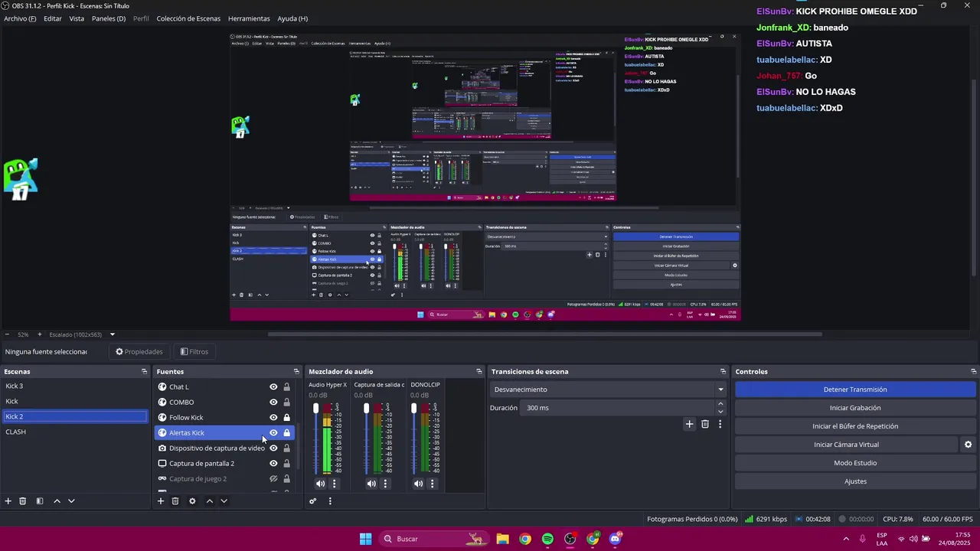Show hidden system tray icons chevron
Image resolution: width=980 pixels, height=551 pixels.
(846, 539)
